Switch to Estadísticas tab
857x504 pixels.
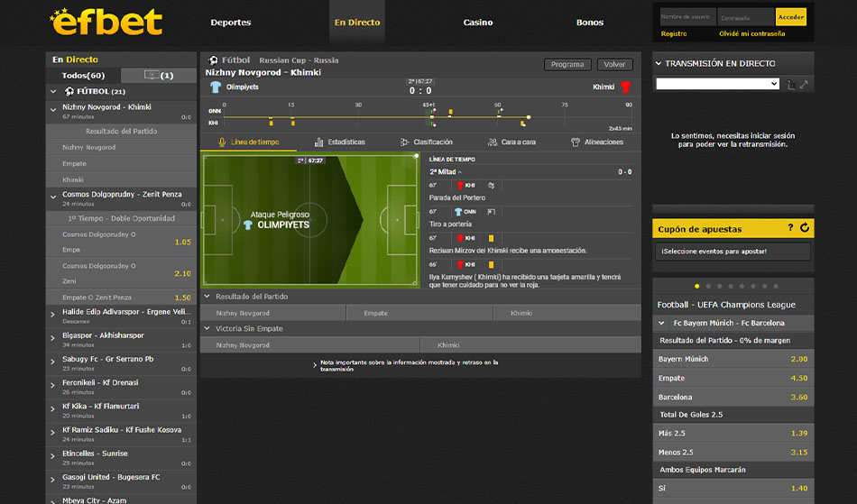point(339,142)
